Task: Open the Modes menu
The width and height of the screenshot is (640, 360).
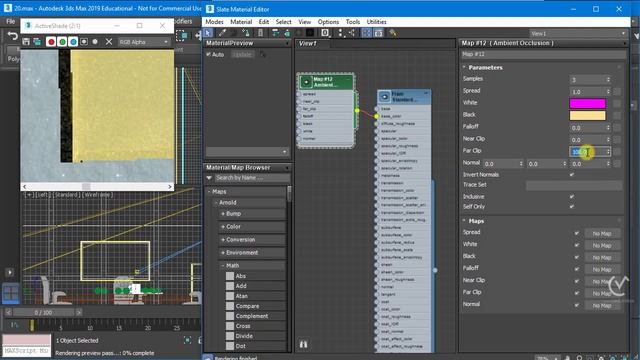Action: point(214,22)
